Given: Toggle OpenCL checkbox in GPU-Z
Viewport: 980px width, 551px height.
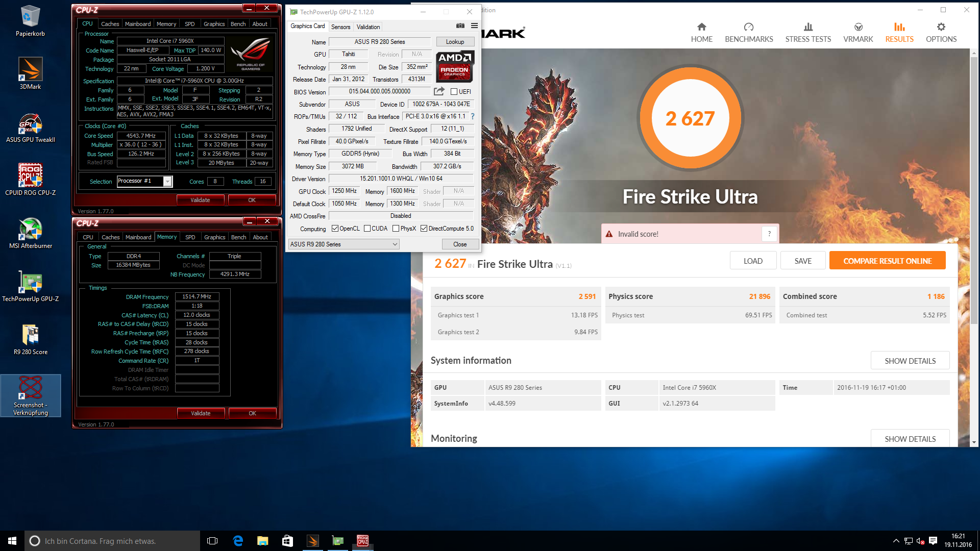Looking at the screenshot, I should pos(335,229).
